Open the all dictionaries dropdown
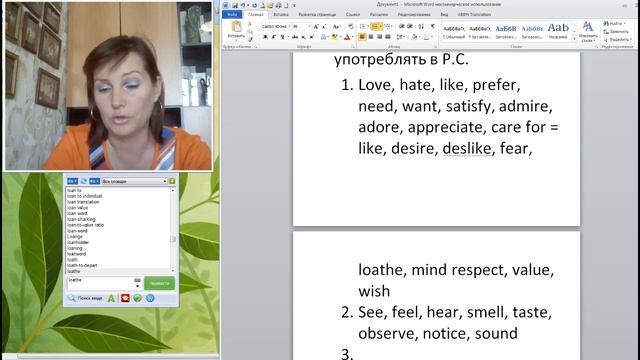 coord(134,181)
